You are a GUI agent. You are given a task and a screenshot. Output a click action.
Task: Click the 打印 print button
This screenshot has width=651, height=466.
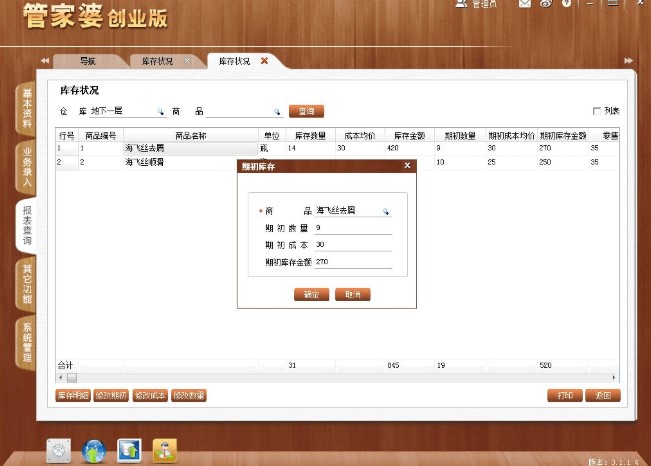tap(565, 396)
